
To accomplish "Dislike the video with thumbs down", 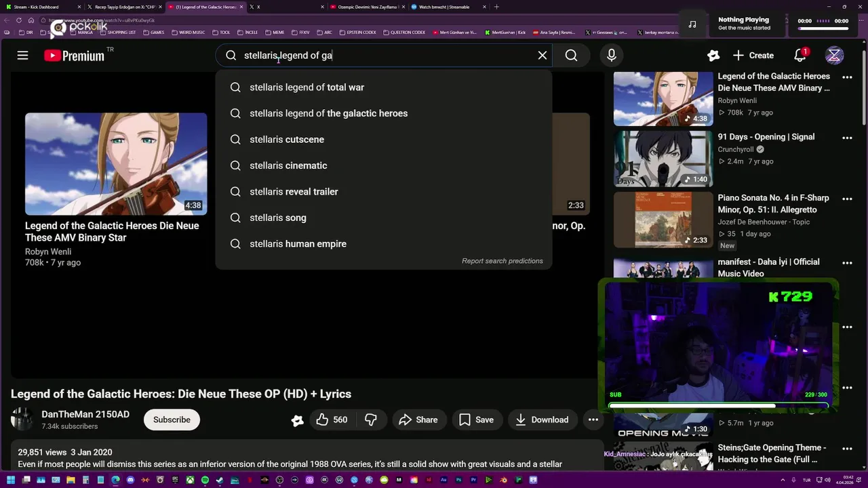I will 371,420.
